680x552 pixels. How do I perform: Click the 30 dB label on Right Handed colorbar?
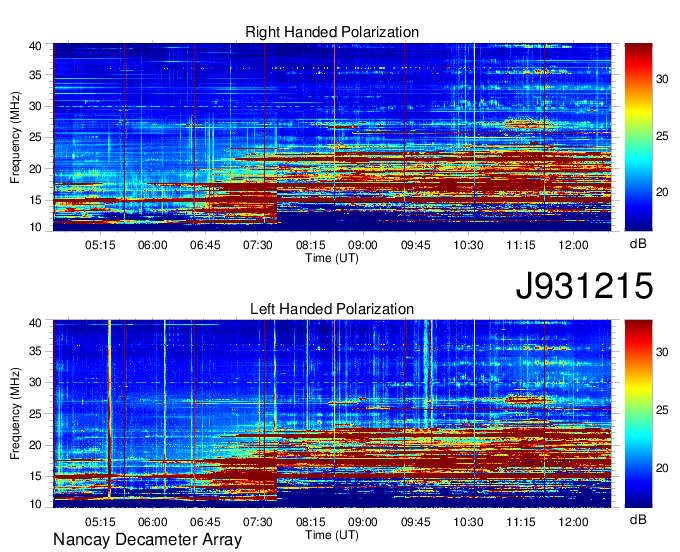pos(662,79)
